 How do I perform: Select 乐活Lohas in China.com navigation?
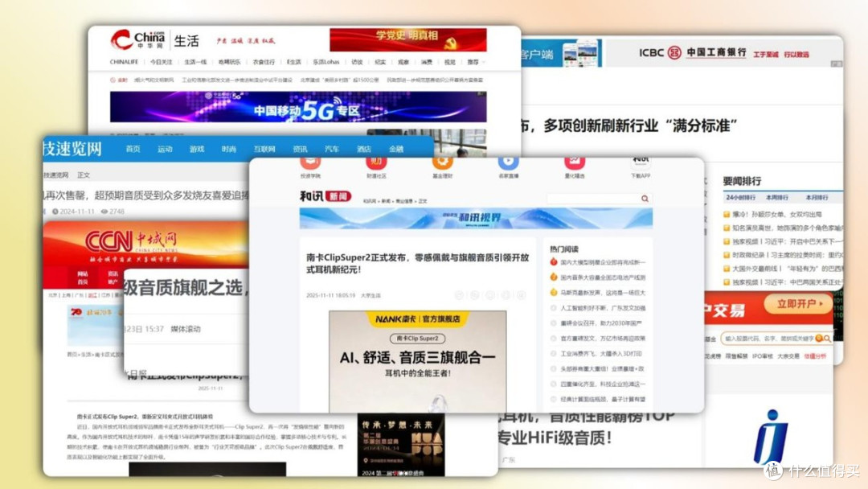[x=326, y=62]
